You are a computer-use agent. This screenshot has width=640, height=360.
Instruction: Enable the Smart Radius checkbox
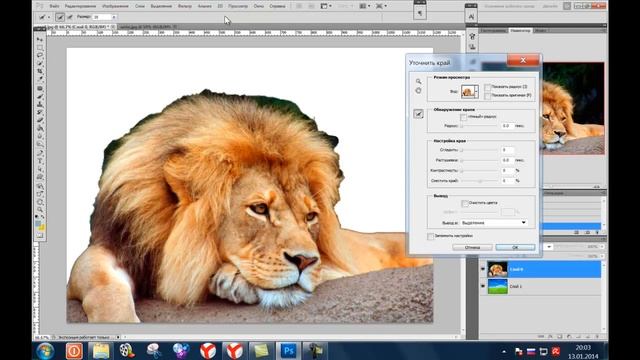[463, 117]
